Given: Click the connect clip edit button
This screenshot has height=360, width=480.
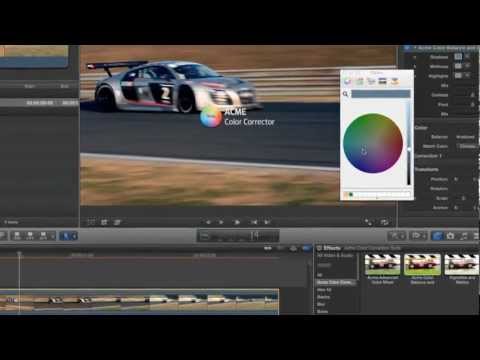Looking at the screenshot, I should tap(17, 236).
